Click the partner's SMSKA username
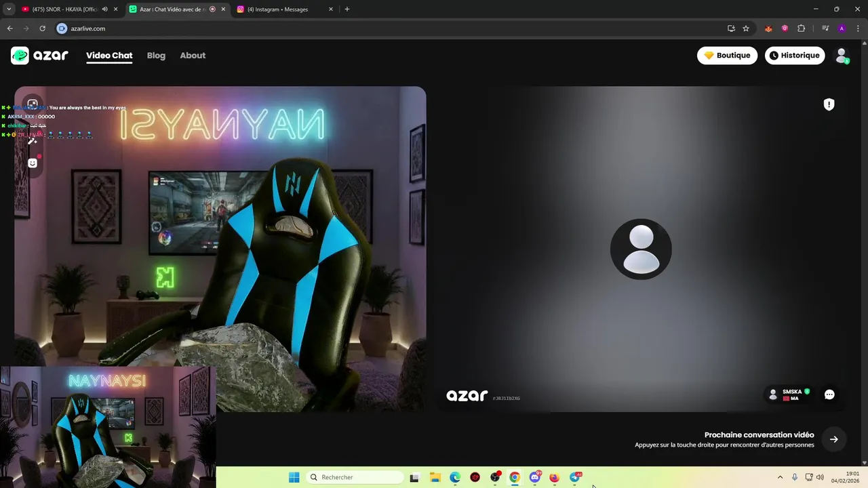 tap(791, 392)
